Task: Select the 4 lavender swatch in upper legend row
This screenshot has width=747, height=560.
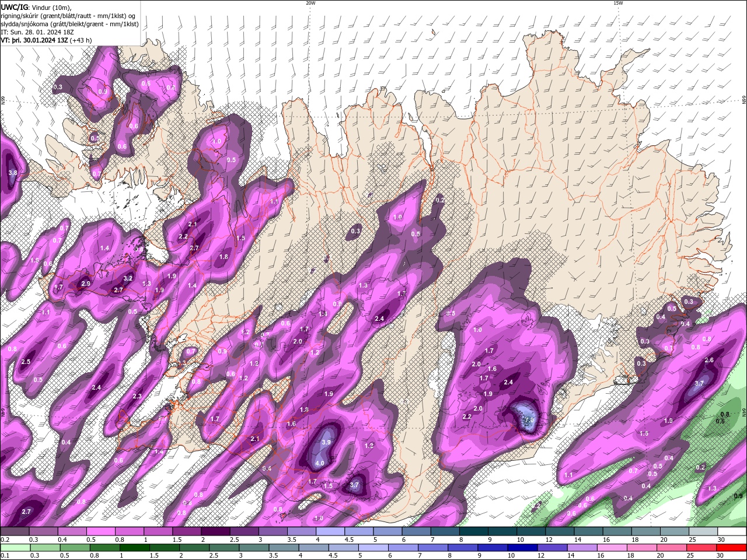Action: pyautogui.click(x=330, y=531)
